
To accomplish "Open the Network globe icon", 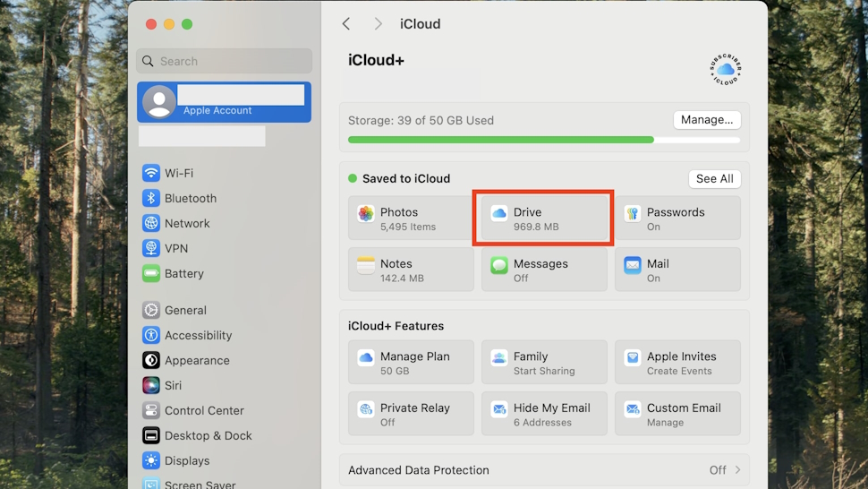I will coord(150,223).
